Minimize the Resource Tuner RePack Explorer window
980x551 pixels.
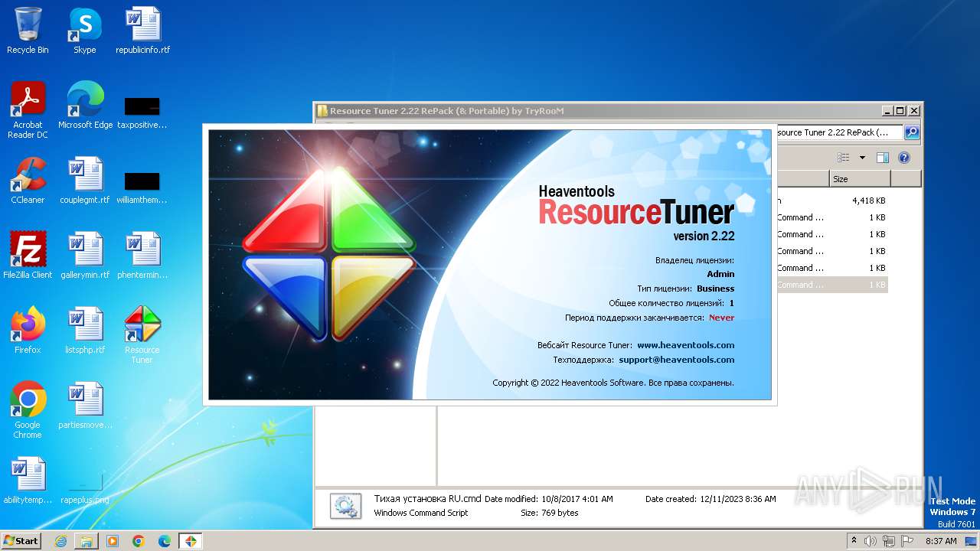click(x=887, y=111)
